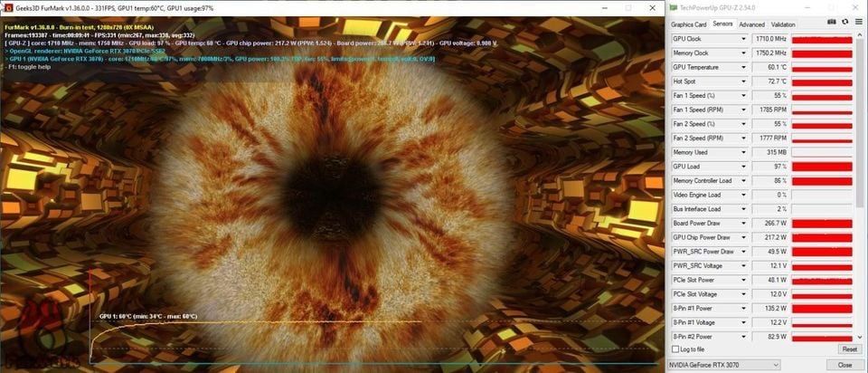868x373 pixels.
Task: Click the 1710.0 MHz GPU clock value
Action: point(770,39)
